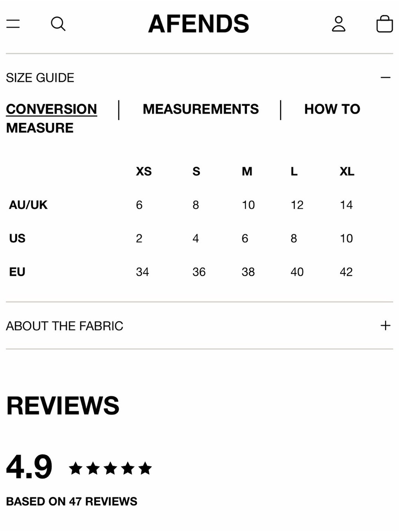Click the EU row label
The height and width of the screenshot is (532, 399).
[17, 272]
